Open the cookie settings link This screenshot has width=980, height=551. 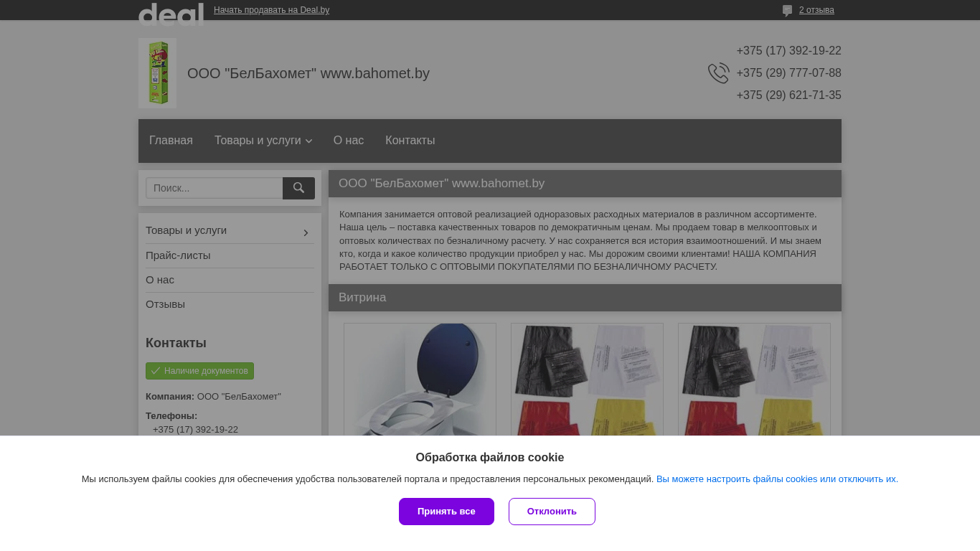[x=777, y=479]
